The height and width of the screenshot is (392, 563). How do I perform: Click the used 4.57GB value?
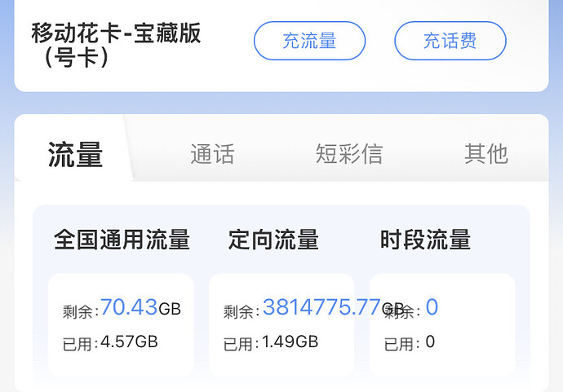129,341
